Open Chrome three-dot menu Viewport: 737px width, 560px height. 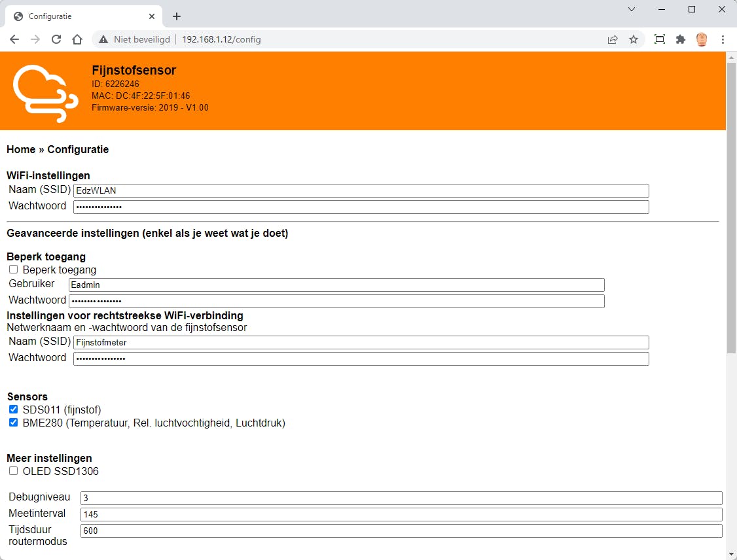pos(723,39)
